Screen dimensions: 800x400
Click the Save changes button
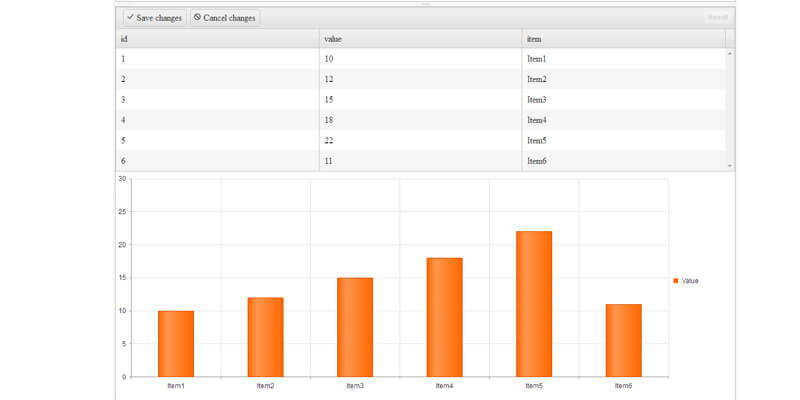(x=154, y=18)
